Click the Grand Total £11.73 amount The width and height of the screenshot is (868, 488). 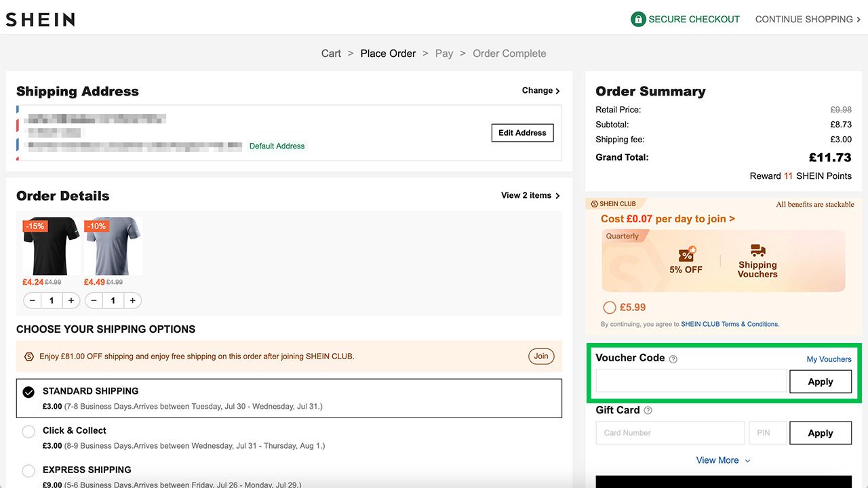coord(830,157)
